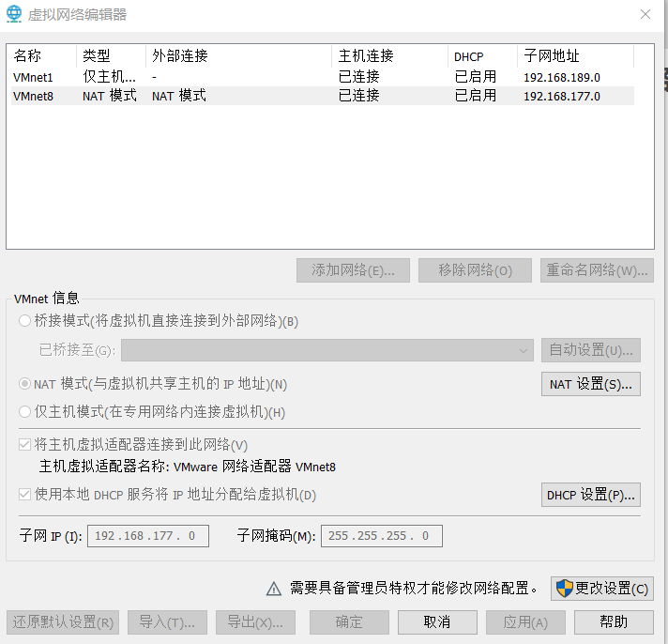Click the 主机连接 column header
The image size is (668, 644).
[x=389, y=55]
